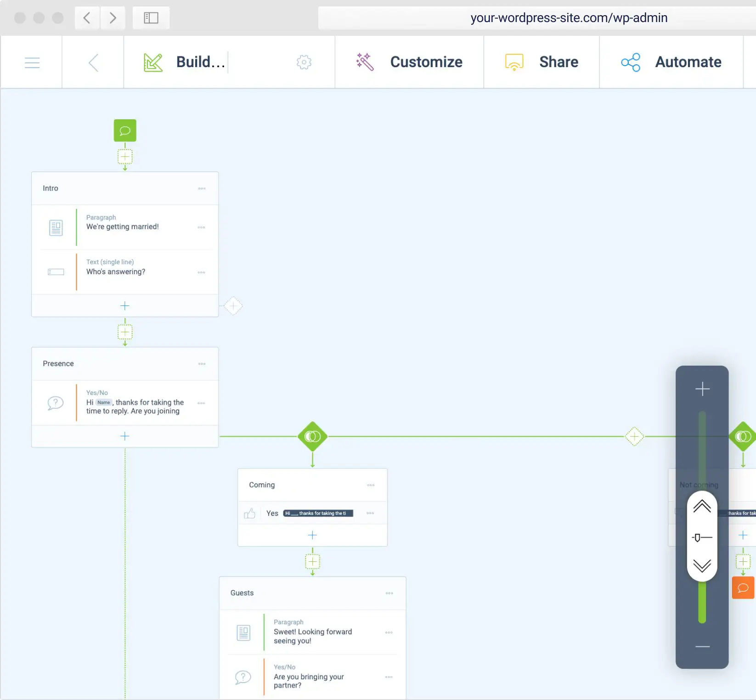This screenshot has height=700, width=756.
Task: Select the Paragraph icon in Guests
Action: tap(243, 632)
